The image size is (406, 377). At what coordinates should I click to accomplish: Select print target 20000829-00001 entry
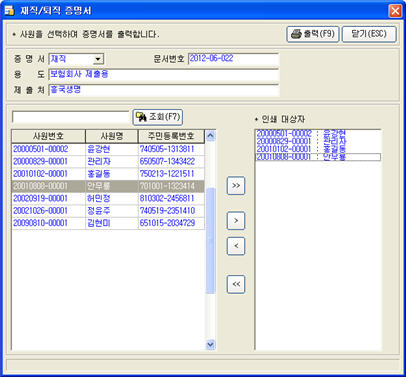[318, 141]
